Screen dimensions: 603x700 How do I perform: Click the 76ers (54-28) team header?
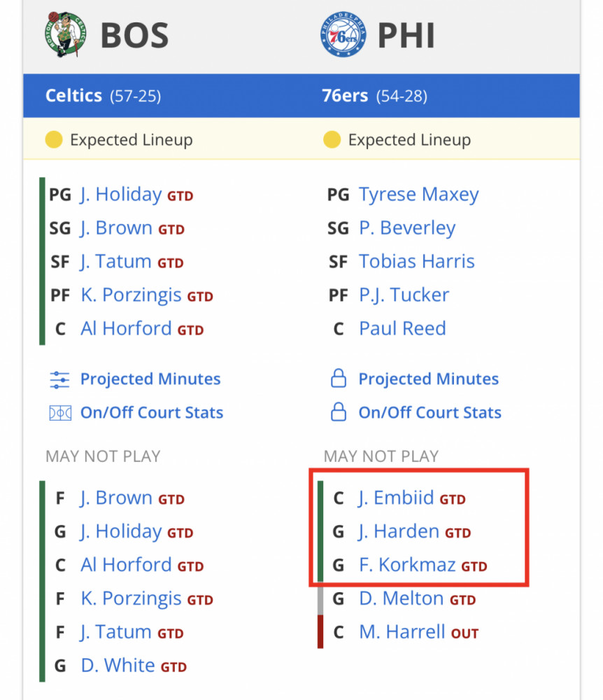coord(375,96)
